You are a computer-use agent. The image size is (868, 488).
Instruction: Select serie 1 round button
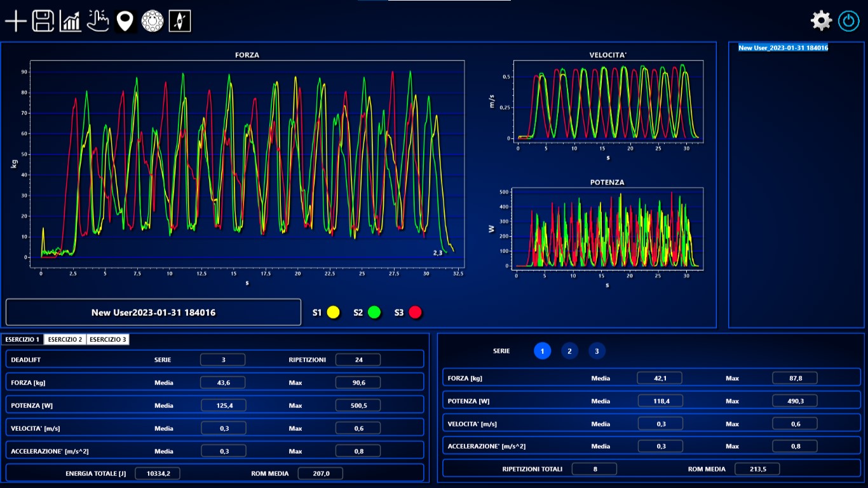[542, 351]
